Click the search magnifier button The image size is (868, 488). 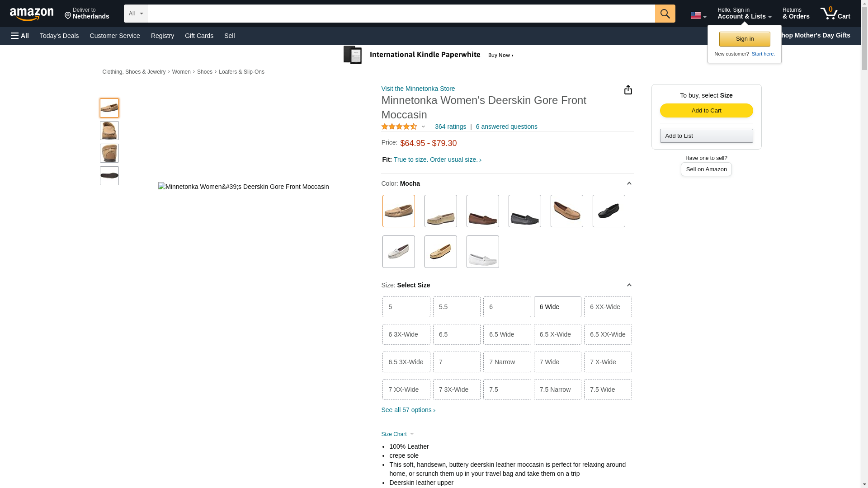tap(665, 14)
